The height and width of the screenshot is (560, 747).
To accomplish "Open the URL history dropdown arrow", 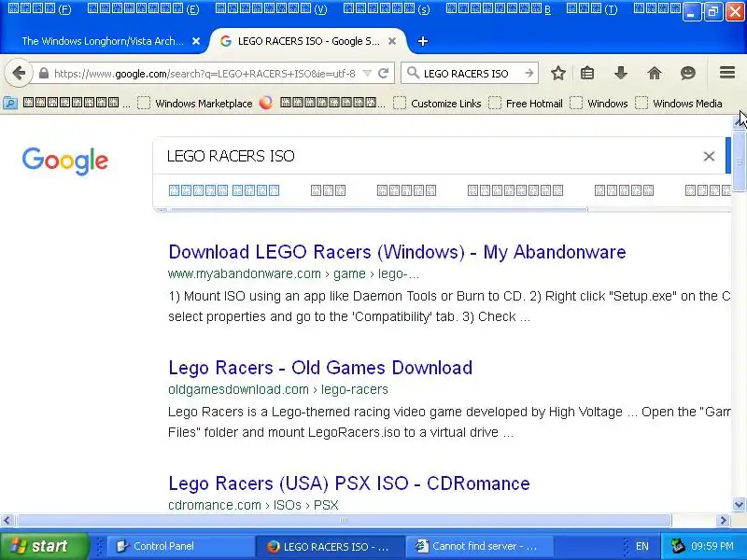I will [367, 74].
